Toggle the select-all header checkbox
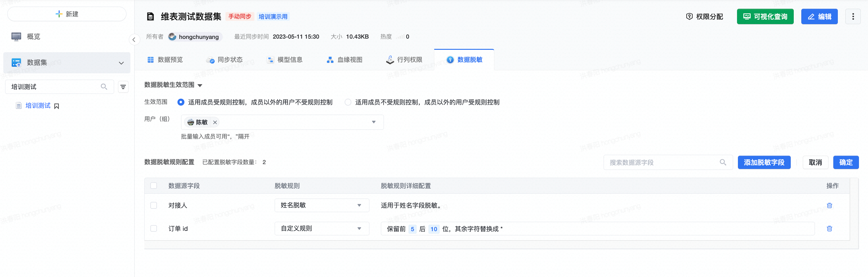 154,186
